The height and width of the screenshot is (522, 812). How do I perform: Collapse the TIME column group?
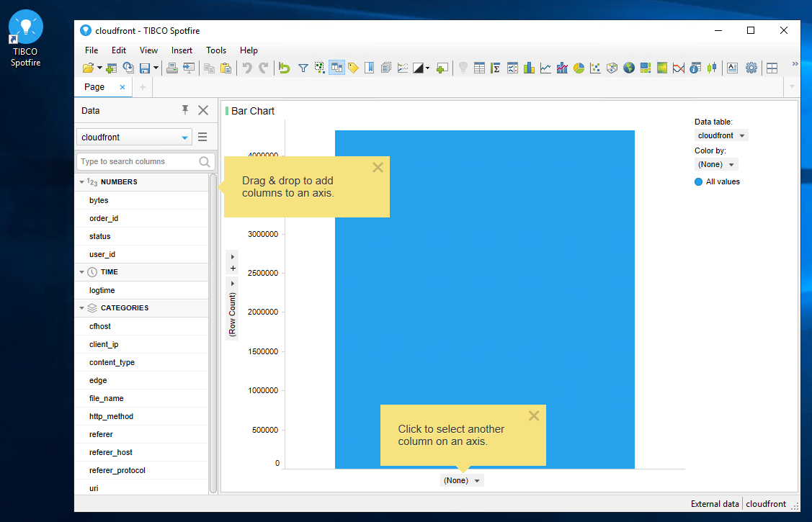81,272
